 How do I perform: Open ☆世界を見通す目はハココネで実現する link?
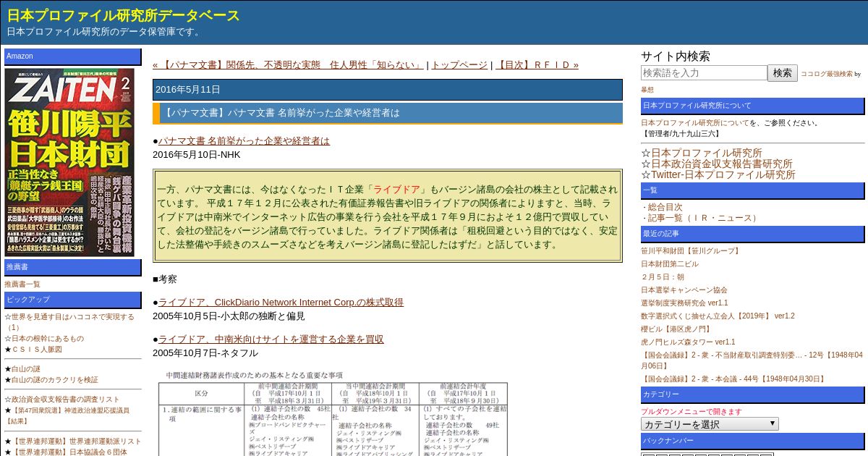point(69,322)
